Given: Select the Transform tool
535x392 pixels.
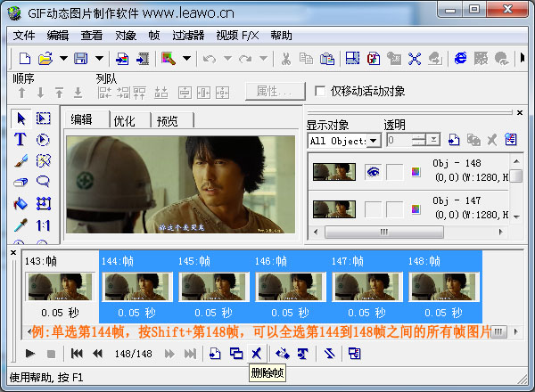Looking at the screenshot, I should pos(44,203).
